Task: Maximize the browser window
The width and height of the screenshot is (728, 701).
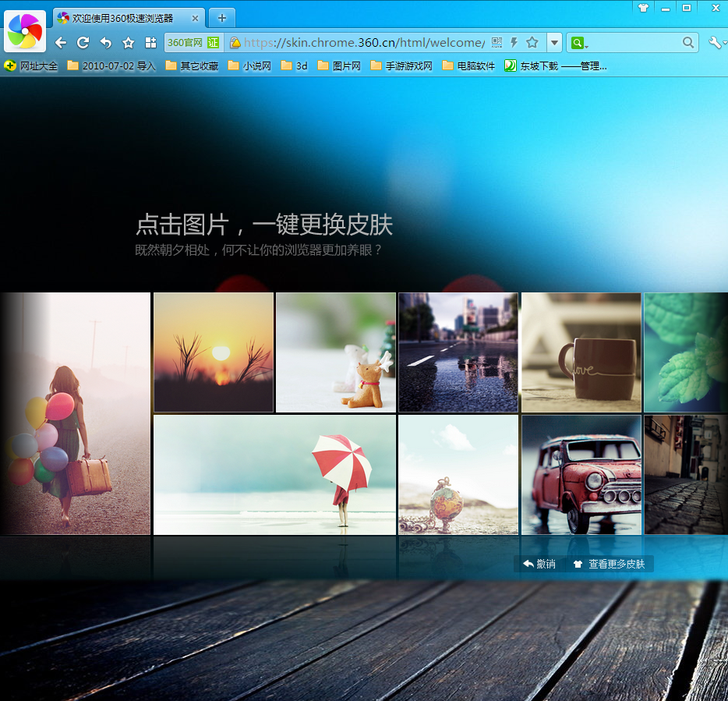Action: (x=687, y=8)
